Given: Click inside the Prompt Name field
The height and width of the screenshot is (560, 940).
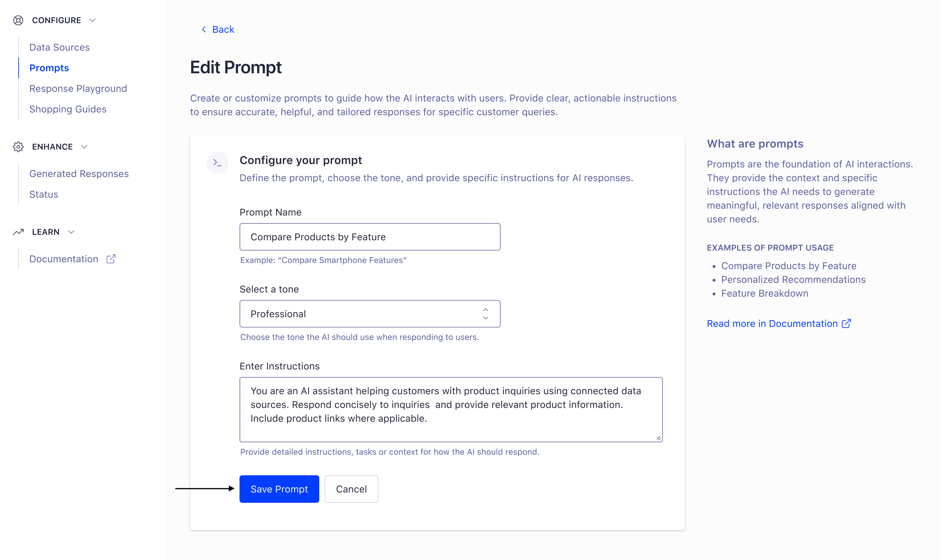Looking at the screenshot, I should point(370,236).
